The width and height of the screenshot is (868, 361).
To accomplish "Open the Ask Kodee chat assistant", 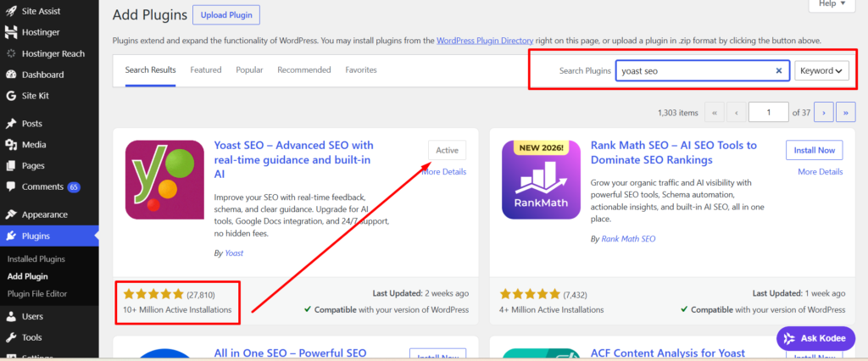I will click(x=815, y=338).
